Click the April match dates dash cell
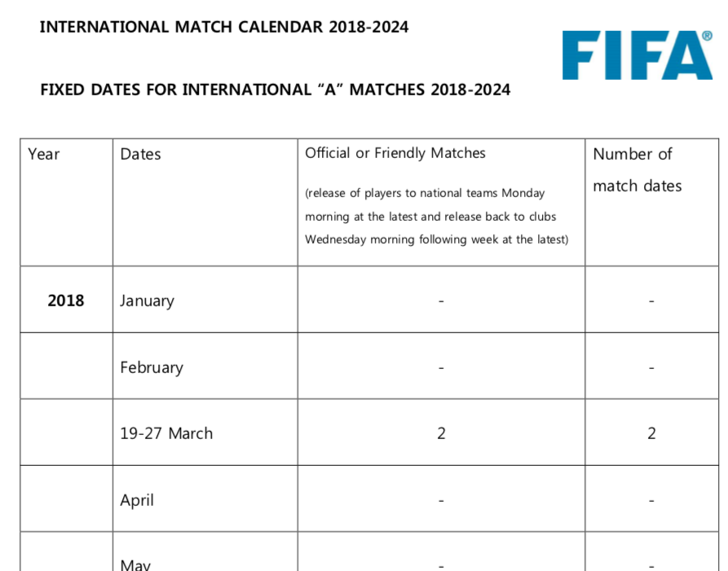The width and height of the screenshot is (728, 571). pyautogui.click(x=652, y=500)
